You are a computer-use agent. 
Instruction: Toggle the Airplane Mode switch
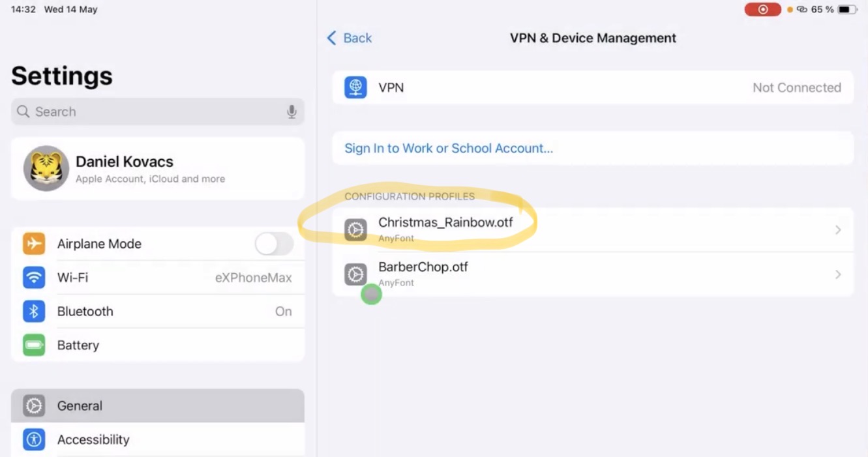coord(274,244)
